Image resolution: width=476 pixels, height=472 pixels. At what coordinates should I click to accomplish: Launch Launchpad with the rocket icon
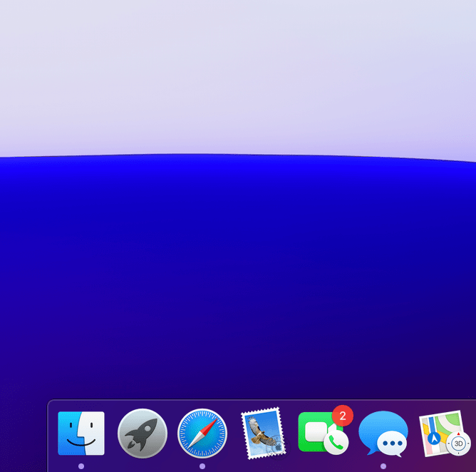click(x=143, y=433)
